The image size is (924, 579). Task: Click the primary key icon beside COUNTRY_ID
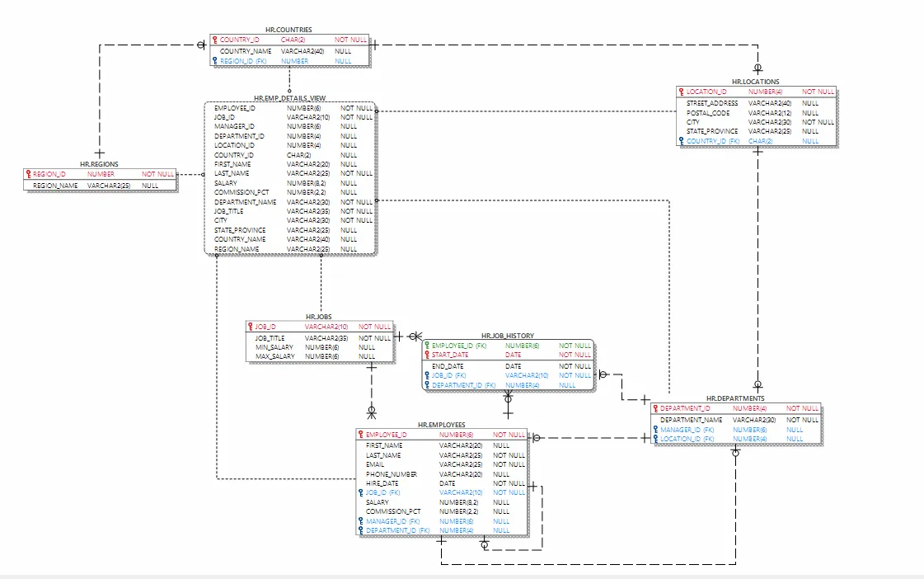click(215, 40)
